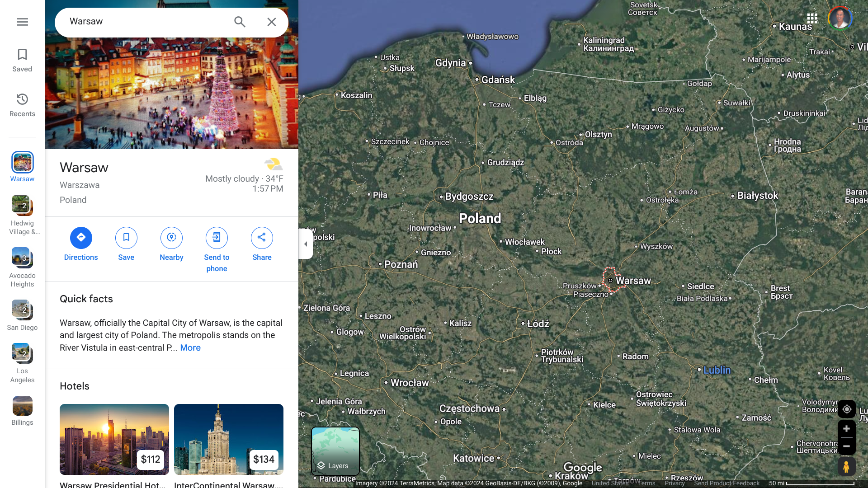Open Saved places
Viewport: 868px width, 488px height.
[22, 60]
